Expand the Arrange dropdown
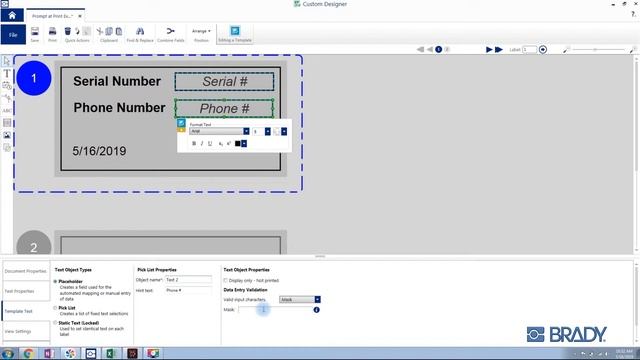The height and width of the screenshot is (360, 640). (201, 31)
